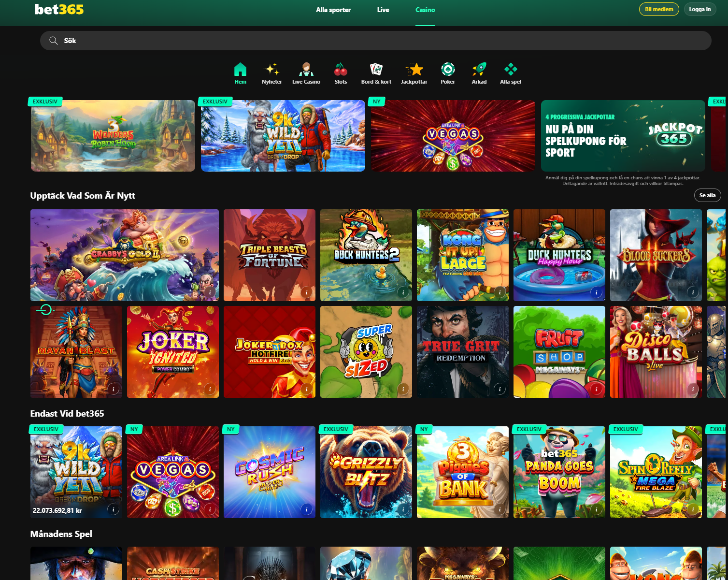
Task: Launch Blood Suckers game tile
Action: coord(656,255)
